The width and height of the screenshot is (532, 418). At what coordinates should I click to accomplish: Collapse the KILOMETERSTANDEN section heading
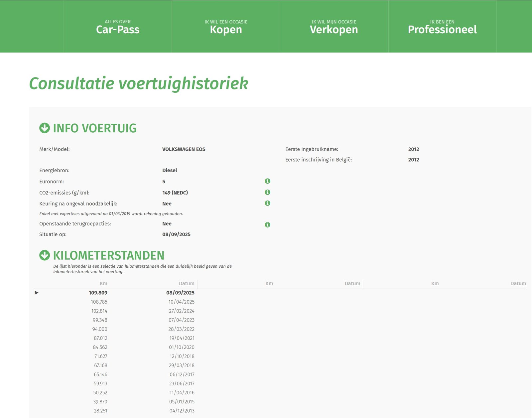click(109, 256)
